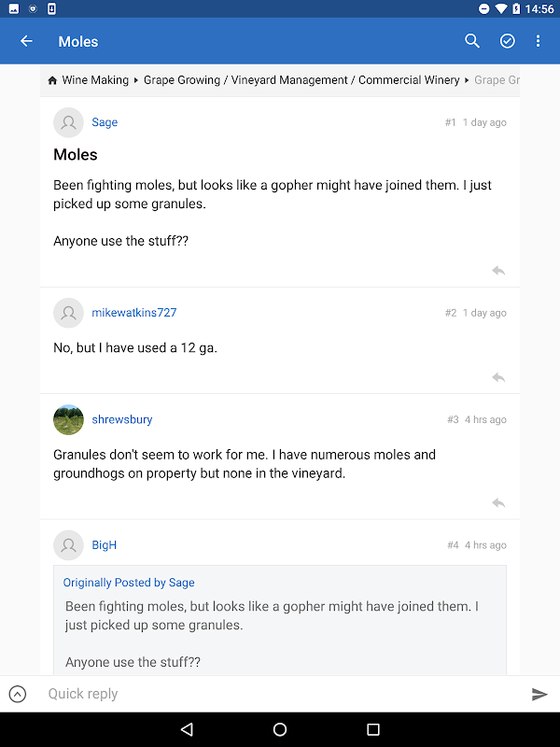
Task: Send the quick reply message
Action: 539,694
